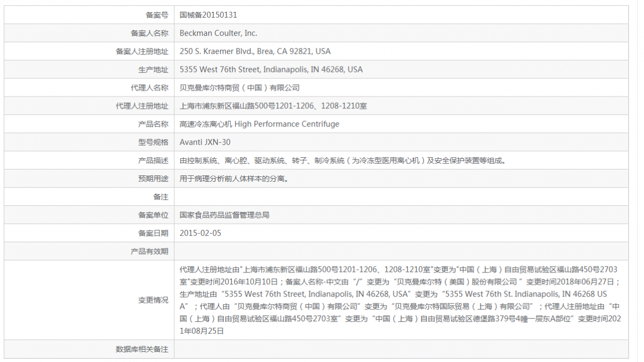Select 上海市浦东新区福山路500号 address value
The height and width of the screenshot is (362, 644).
click(x=273, y=106)
